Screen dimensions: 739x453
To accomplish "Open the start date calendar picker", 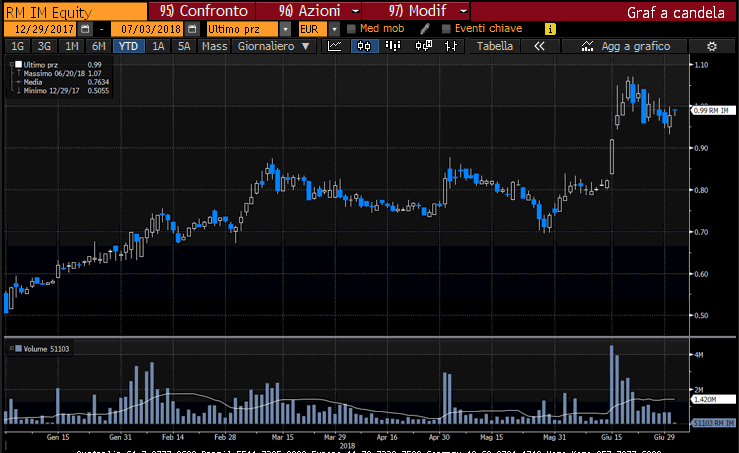I will click(84, 29).
